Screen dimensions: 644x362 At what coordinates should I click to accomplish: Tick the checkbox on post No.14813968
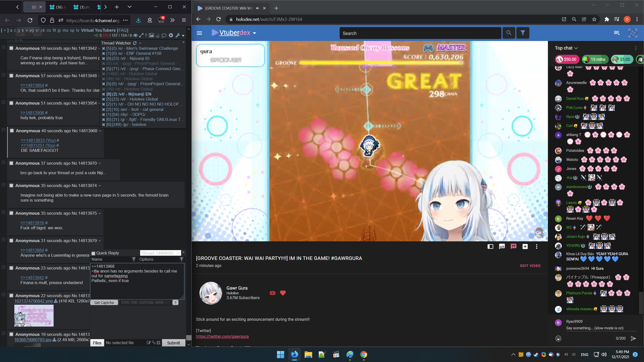coord(12,131)
